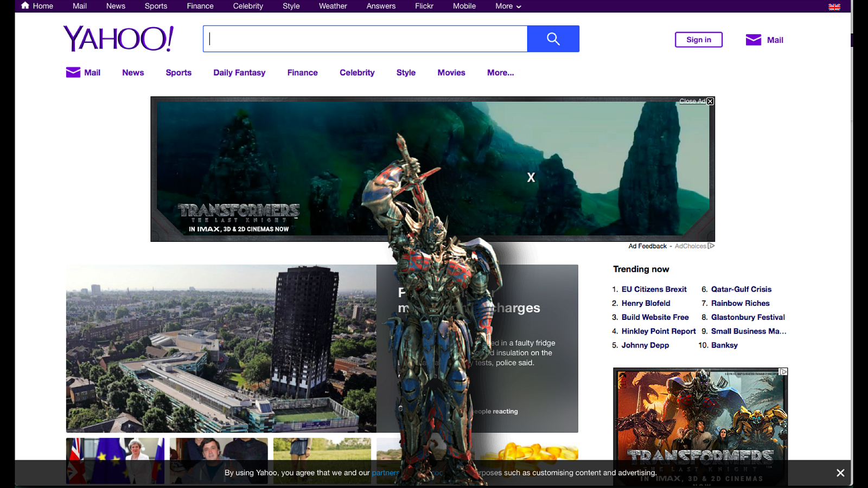Click the AdChoices triangle icon
The height and width of the screenshot is (488, 868).
(x=711, y=246)
